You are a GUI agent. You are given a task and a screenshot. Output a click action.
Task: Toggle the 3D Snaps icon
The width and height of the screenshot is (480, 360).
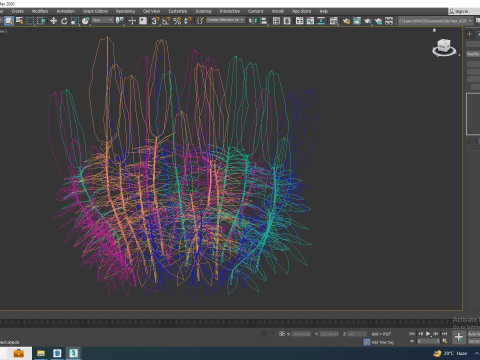click(155, 21)
